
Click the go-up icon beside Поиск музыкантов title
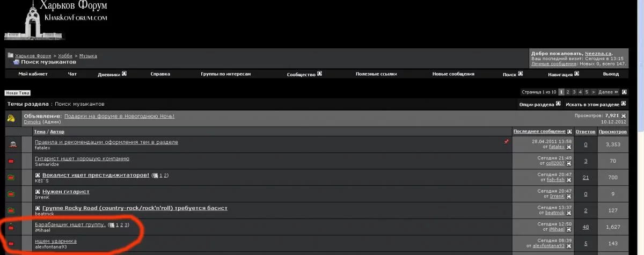point(16,62)
